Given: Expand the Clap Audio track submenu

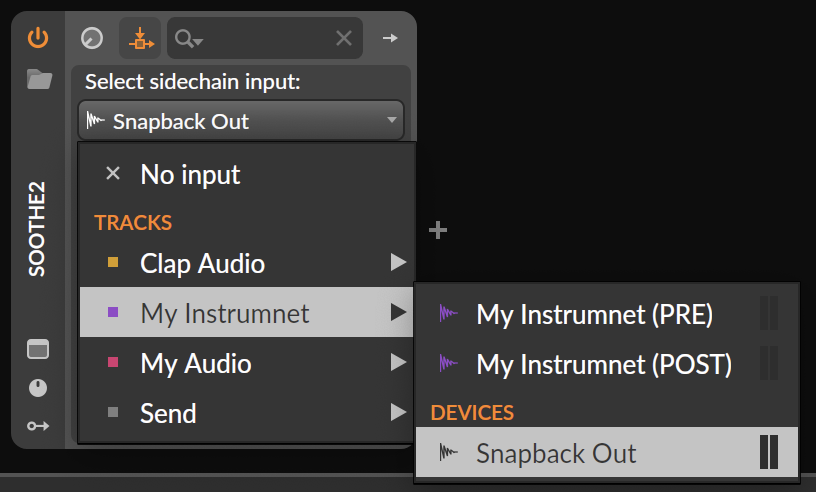Looking at the screenshot, I should pyautogui.click(x=399, y=263).
